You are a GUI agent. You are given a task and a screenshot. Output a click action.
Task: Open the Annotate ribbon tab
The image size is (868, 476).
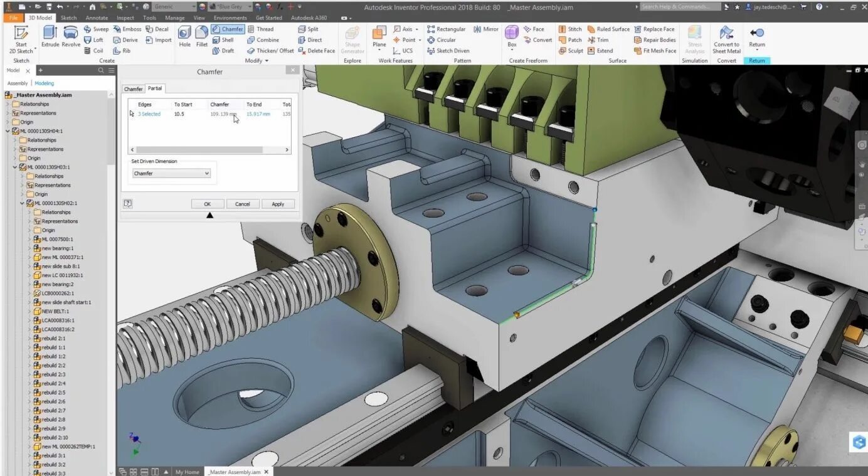pos(97,18)
